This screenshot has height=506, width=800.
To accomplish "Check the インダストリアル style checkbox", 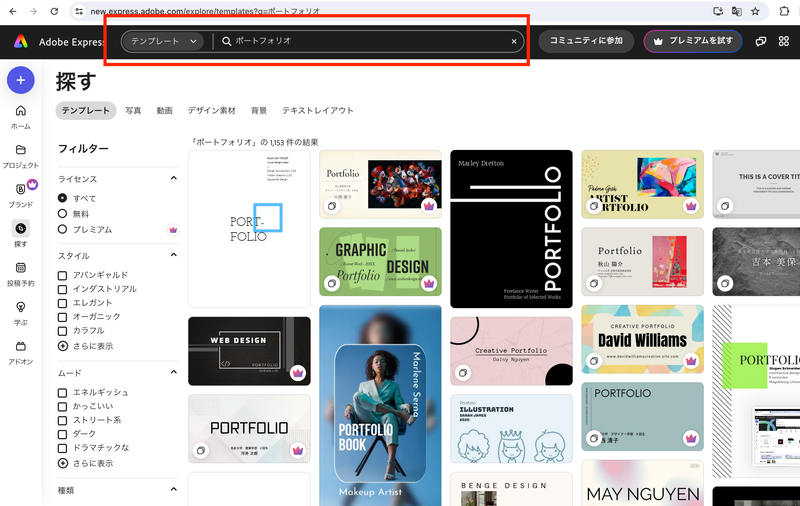I will (x=62, y=289).
